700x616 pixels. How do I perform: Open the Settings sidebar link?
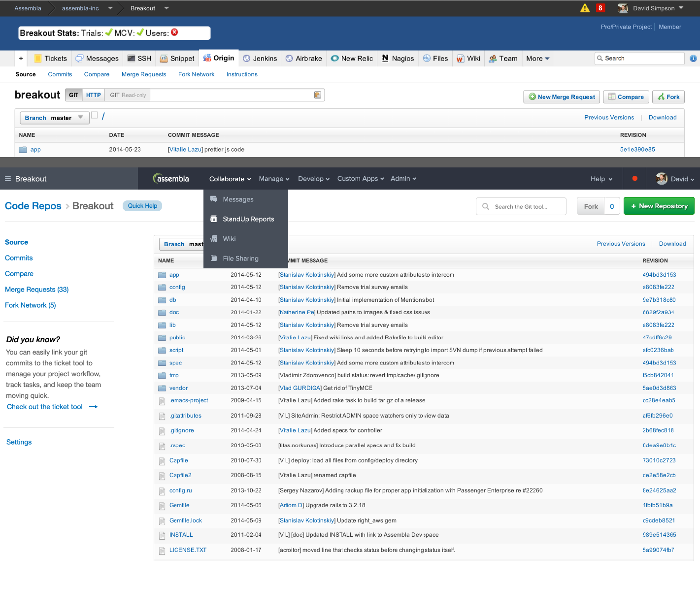tap(19, 442)
